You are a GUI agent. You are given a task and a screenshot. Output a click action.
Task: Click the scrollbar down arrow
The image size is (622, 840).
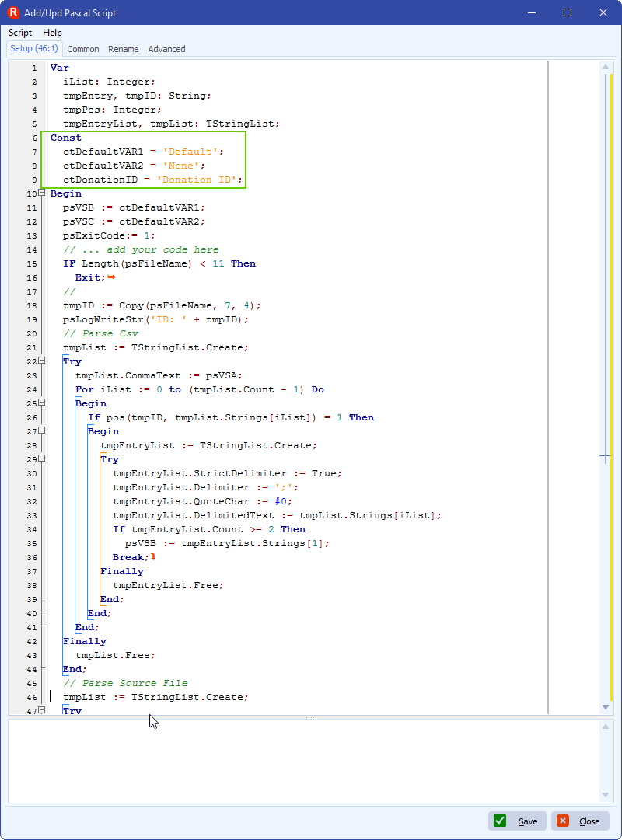[607, 706]
